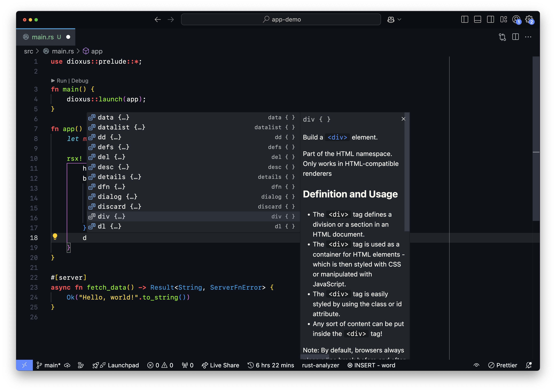The image size is (556, 392).
Task: Close the div documentation popup
Action: [403, 119]
